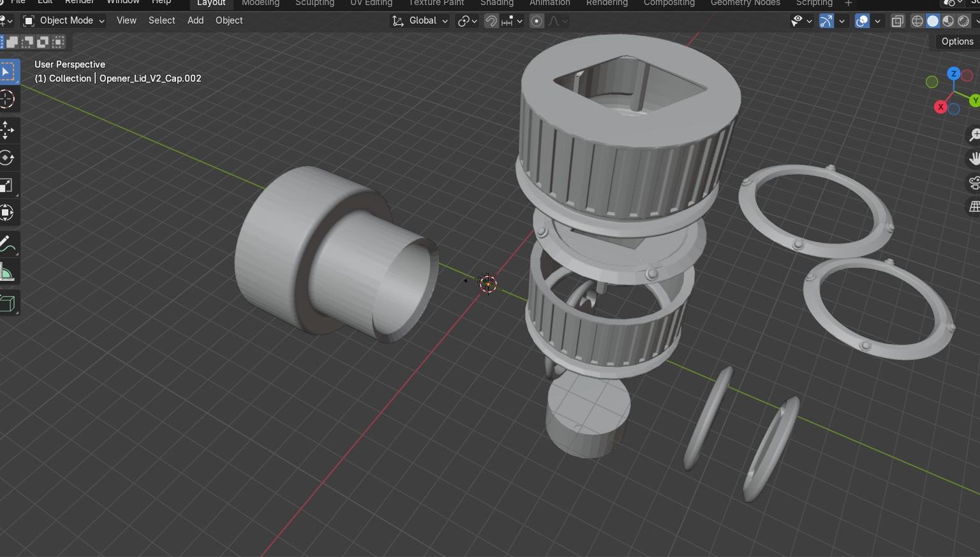The height and width of the screenshot is (557, 980).
Task: Open object visibility and selectability dropdown
Action: point(801,21)
